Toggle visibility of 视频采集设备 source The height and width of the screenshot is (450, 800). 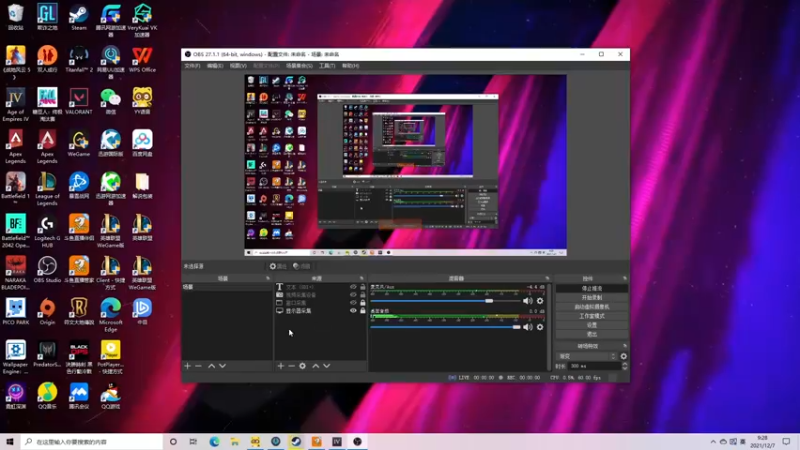pos(353,294)
